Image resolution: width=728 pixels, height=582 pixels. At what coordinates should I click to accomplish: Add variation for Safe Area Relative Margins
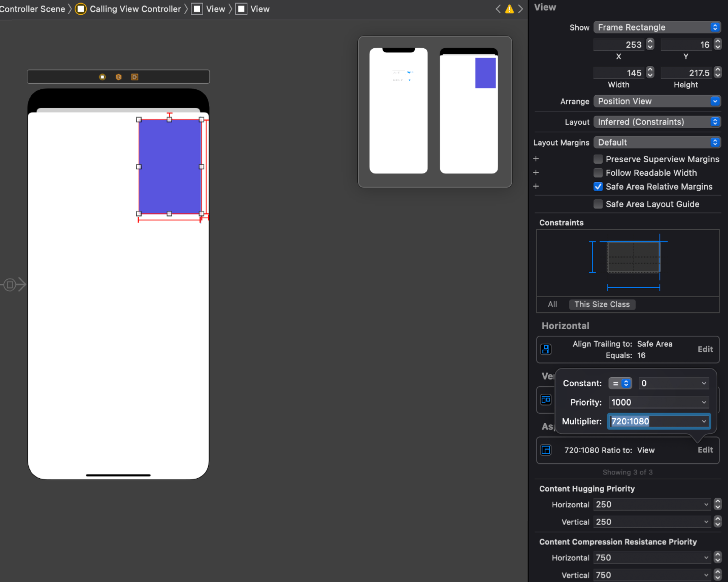[536, 186]
